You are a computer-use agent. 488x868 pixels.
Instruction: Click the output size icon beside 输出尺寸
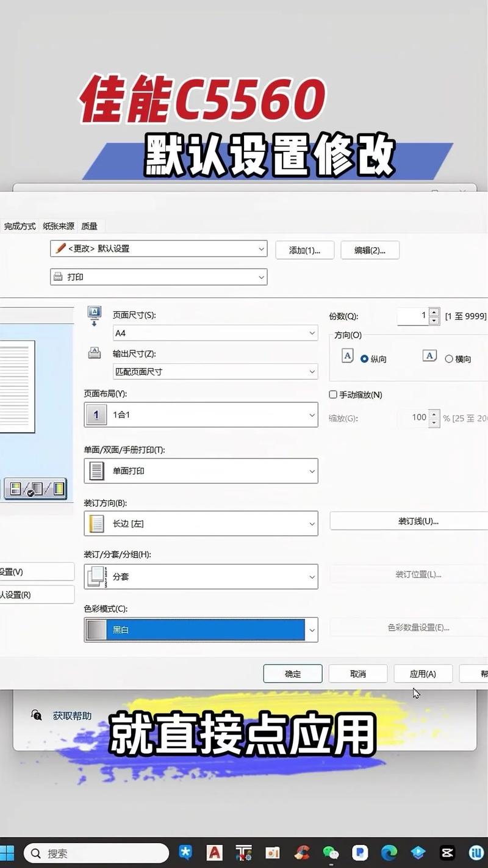click(x=94, y=353)
